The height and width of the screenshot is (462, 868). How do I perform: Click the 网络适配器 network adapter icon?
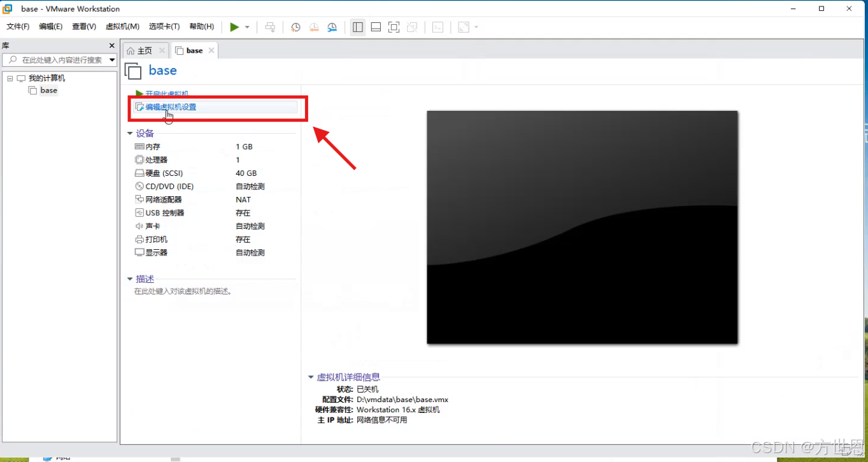pos(139,199)
